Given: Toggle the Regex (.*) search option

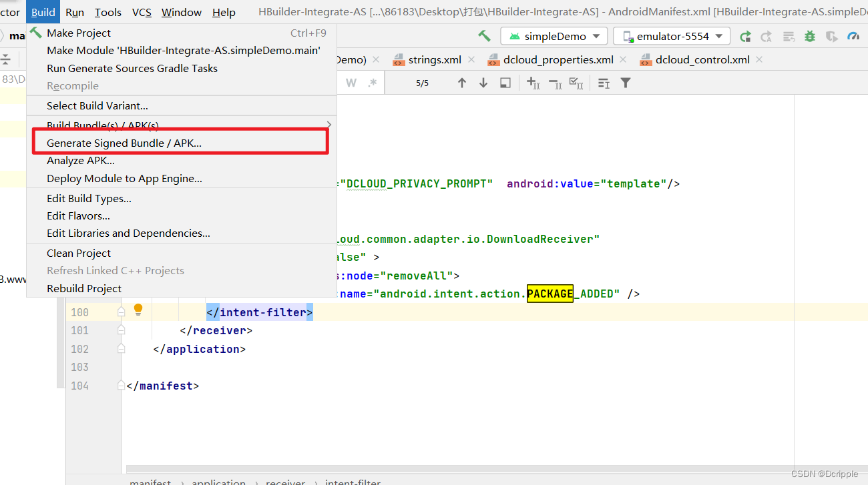Looking at the screenshot, I should coord(372,83).
